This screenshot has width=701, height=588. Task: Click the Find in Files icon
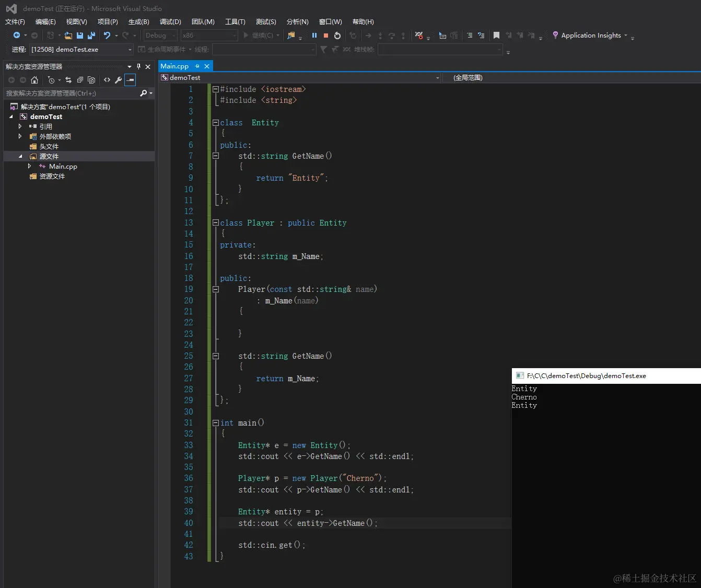(291, 36)
